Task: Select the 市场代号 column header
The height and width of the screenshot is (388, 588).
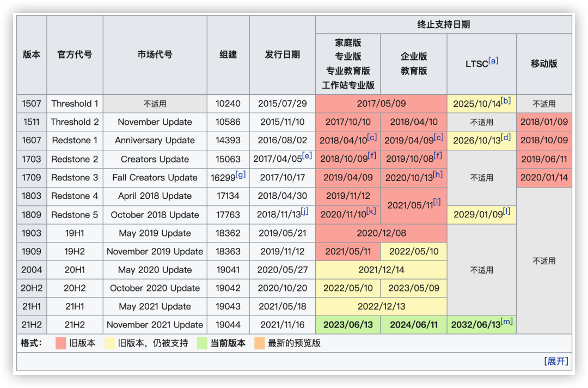Action: (x=155, y=55)
